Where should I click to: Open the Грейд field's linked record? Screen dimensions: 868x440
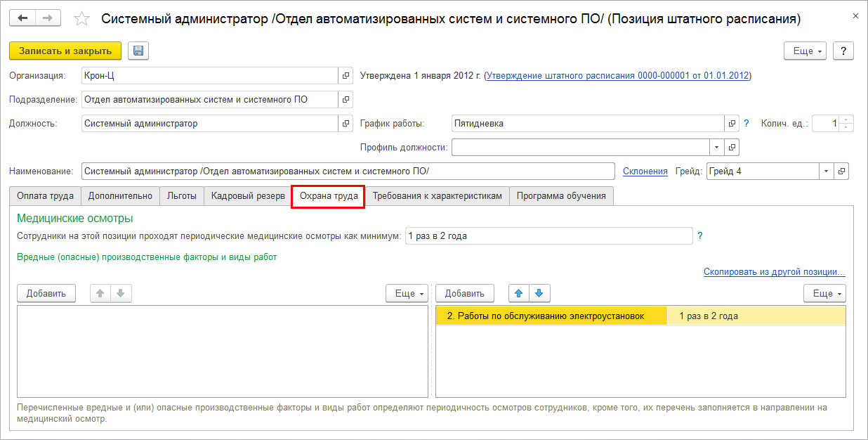[x=841, y=172]
